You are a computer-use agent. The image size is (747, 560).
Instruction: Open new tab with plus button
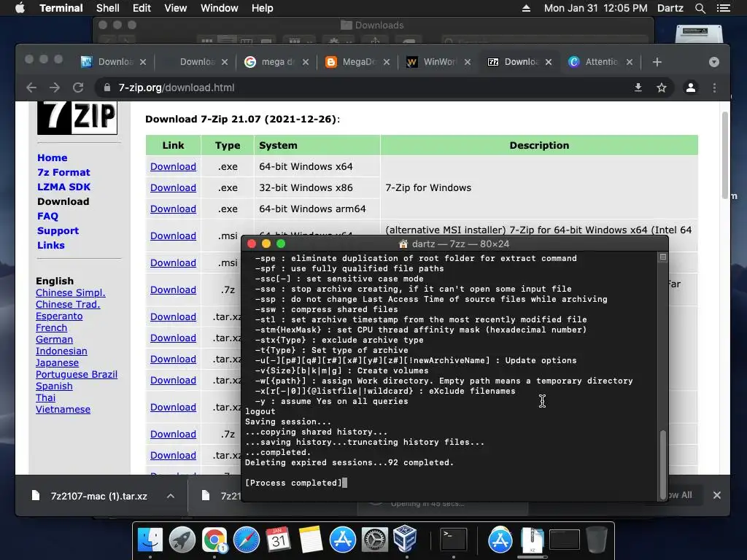coord(657,62)
